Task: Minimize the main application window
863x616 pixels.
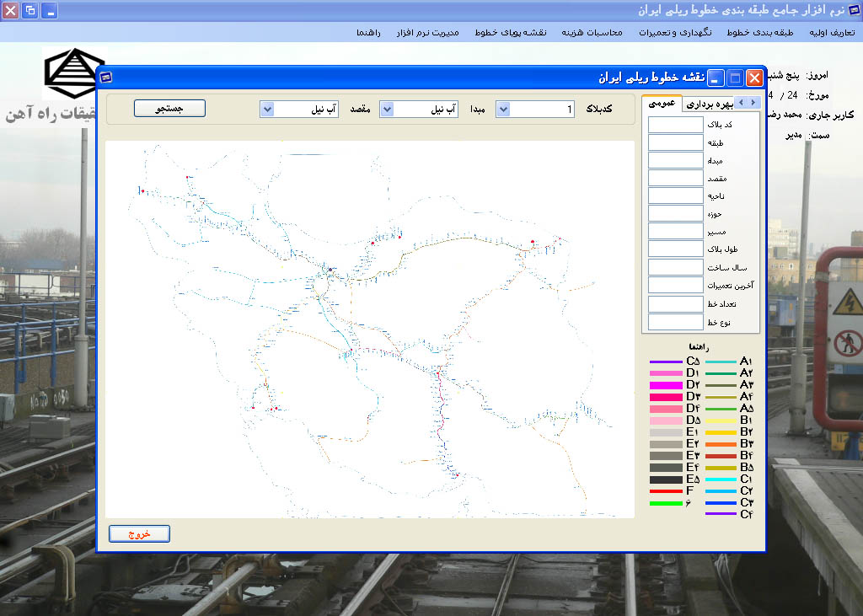Action: (50, 10)
